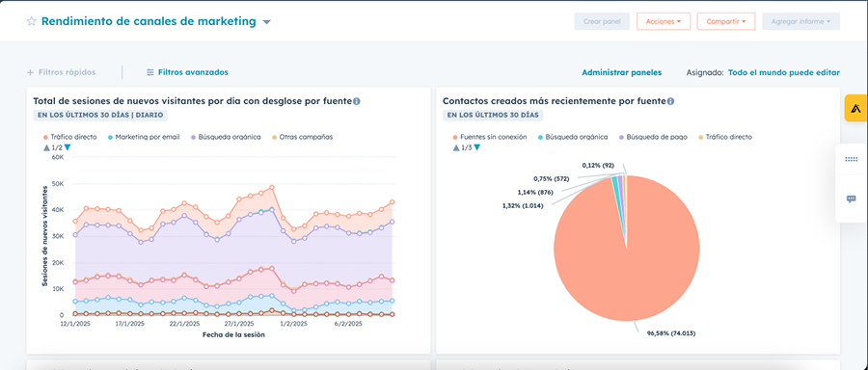Click the pie label 0,12% (92)
The image size is (868, 370).
tap(598, 166)
